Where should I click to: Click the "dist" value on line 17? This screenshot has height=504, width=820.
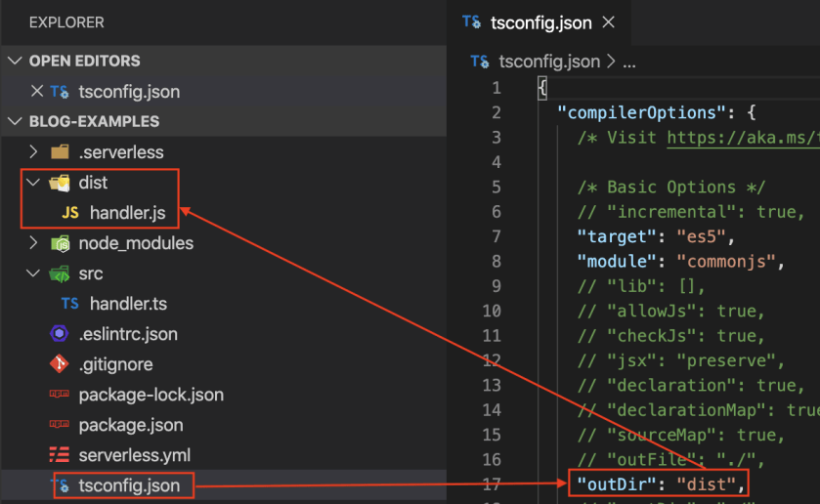706,484
